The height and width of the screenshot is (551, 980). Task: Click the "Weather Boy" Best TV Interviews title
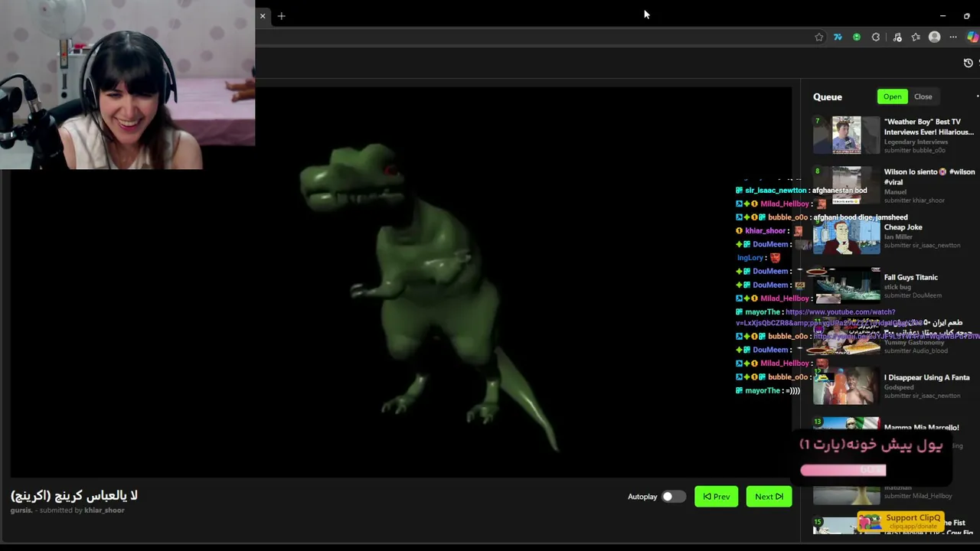point(929,126)
